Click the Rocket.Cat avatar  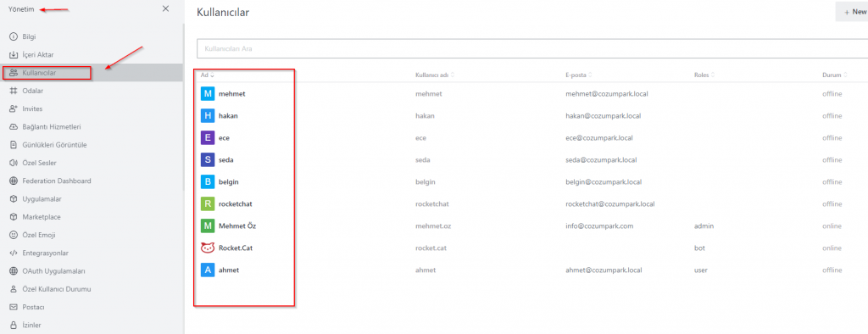tap(208, 248)
